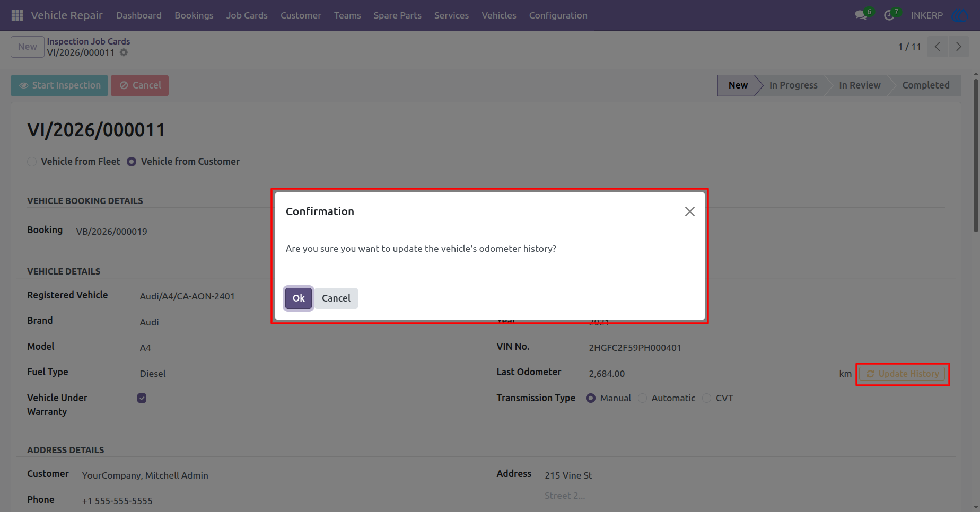Viewport: 980px width, 512px height.
Task: Open the Services menu
Action: point(451,15)
